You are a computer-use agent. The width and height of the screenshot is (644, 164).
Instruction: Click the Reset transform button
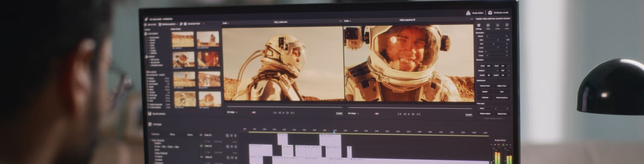(502, 97)
